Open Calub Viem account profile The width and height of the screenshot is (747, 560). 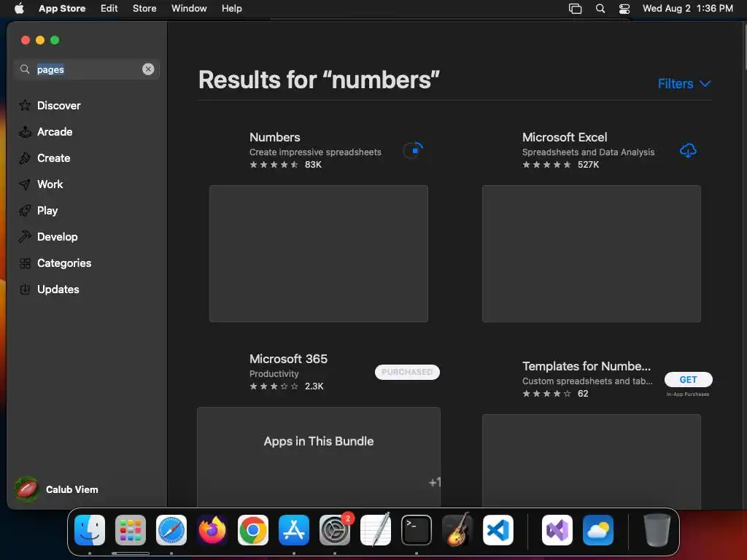57,489
